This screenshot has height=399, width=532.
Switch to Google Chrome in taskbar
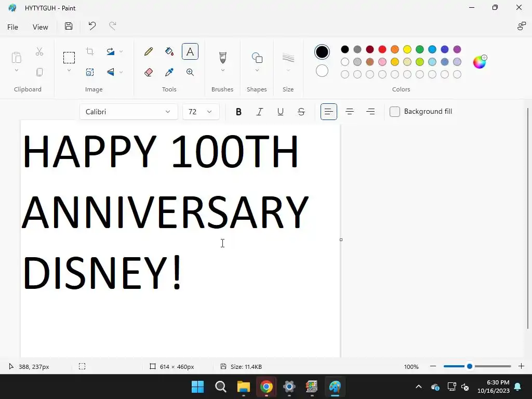click(267, 387)
